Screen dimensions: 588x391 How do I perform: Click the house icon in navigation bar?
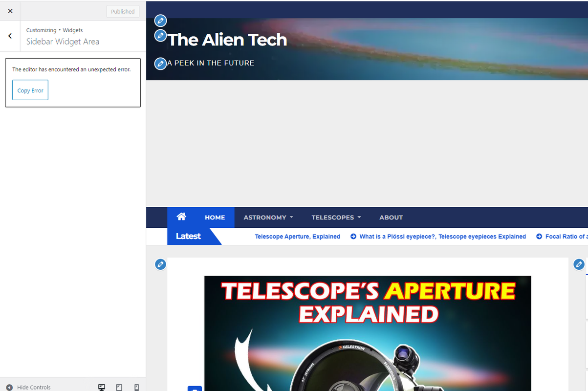click(x=181, y=217)
